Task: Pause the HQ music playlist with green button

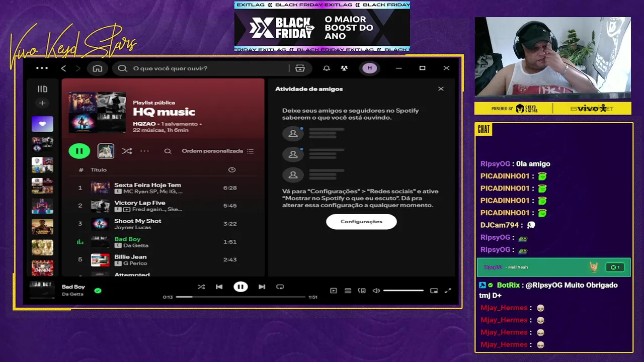Action: click(79, 151)
